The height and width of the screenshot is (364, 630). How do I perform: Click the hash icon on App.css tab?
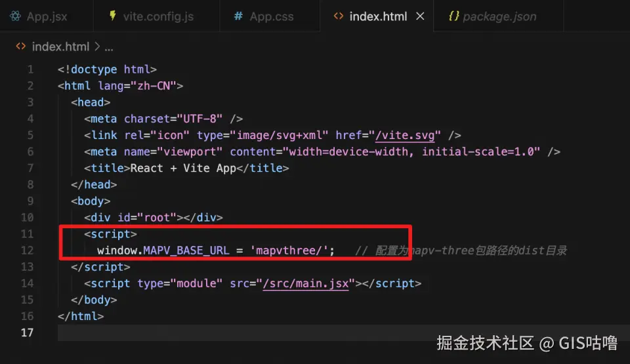[238, 16]
